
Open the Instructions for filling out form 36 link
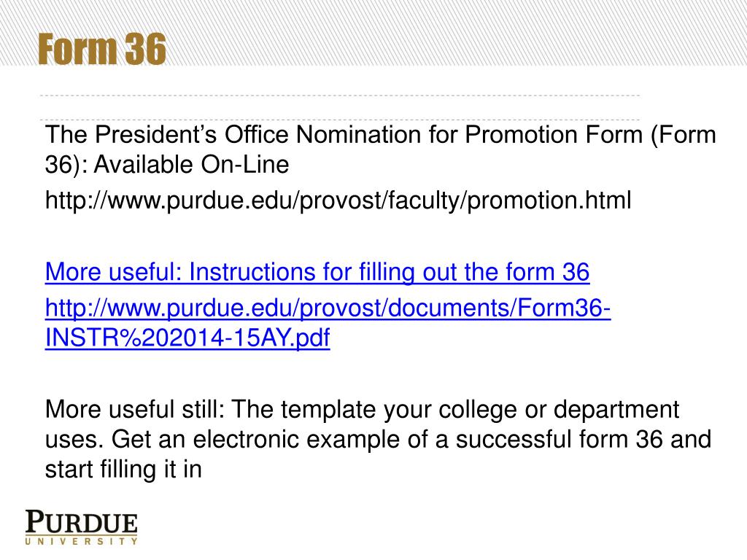[x=317, y=273]
